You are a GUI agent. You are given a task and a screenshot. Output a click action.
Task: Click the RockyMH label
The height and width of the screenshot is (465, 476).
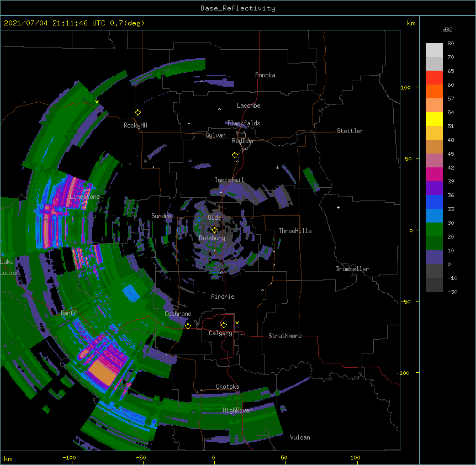click(135, 125)
